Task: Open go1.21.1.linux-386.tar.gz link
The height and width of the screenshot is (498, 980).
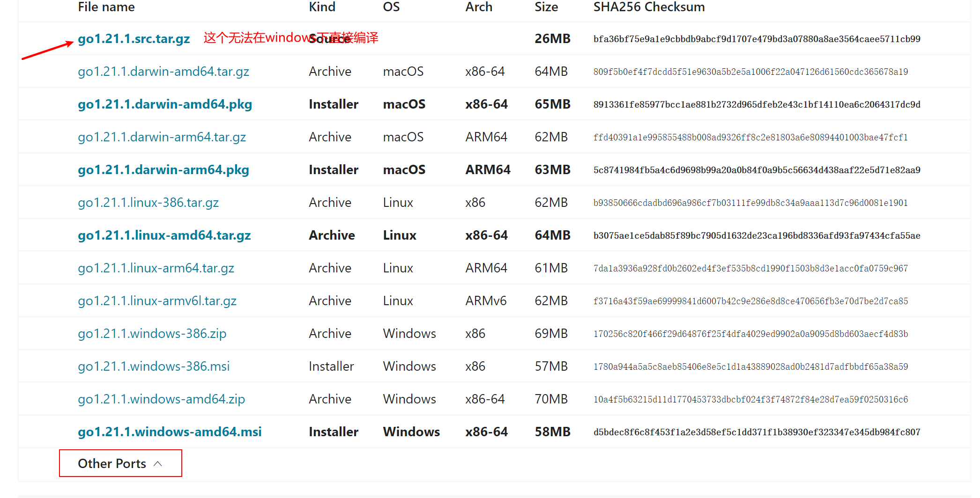Action: [148, 203]
